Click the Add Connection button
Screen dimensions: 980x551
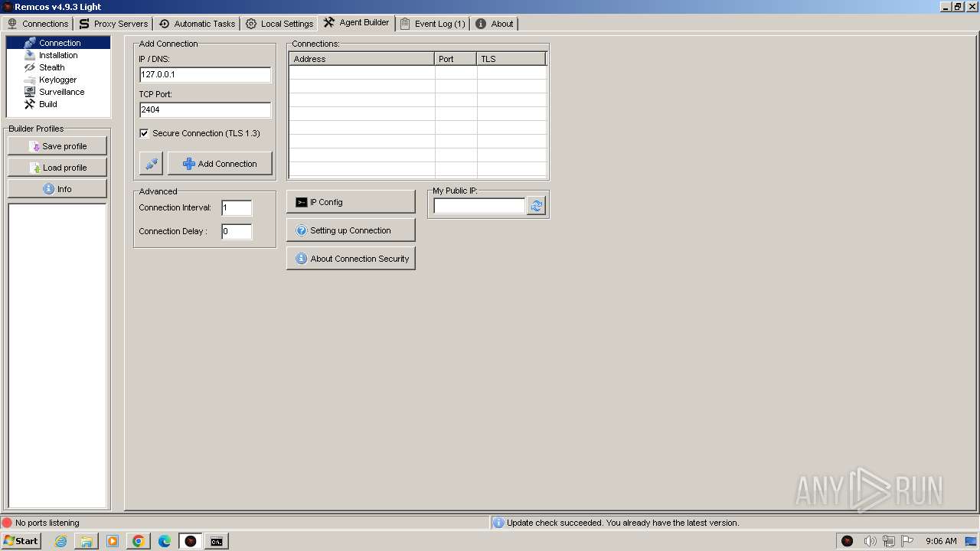[220, 164]
